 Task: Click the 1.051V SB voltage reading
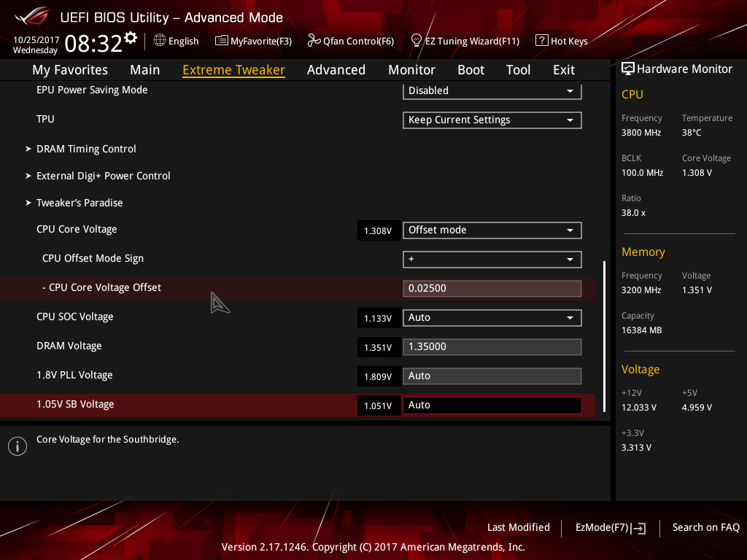[379, 406]
